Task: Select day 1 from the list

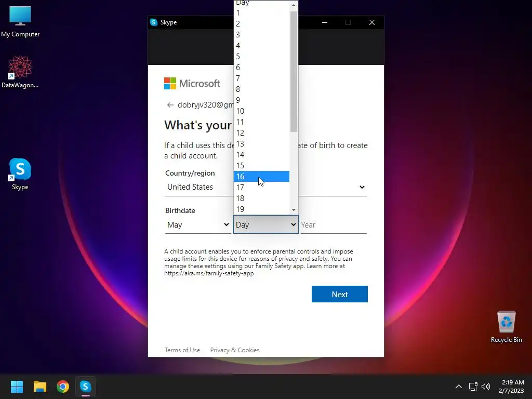Action: 261,13
